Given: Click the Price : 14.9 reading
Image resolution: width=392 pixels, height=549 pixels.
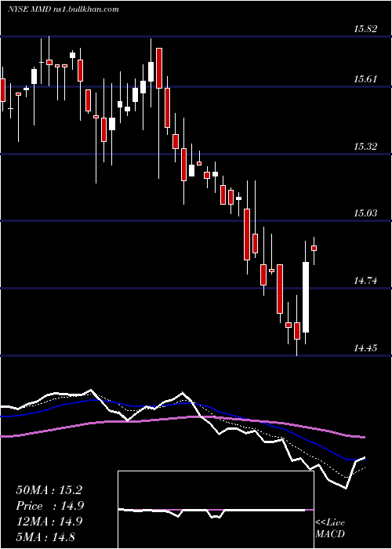Looking at the screenshot, I should (49, 506).
